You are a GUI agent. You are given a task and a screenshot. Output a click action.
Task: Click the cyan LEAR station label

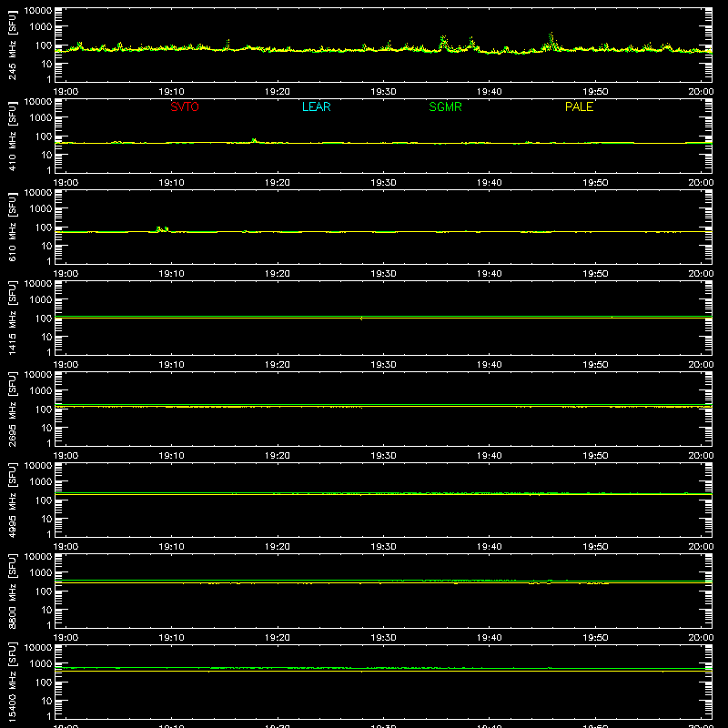(316, 106)
